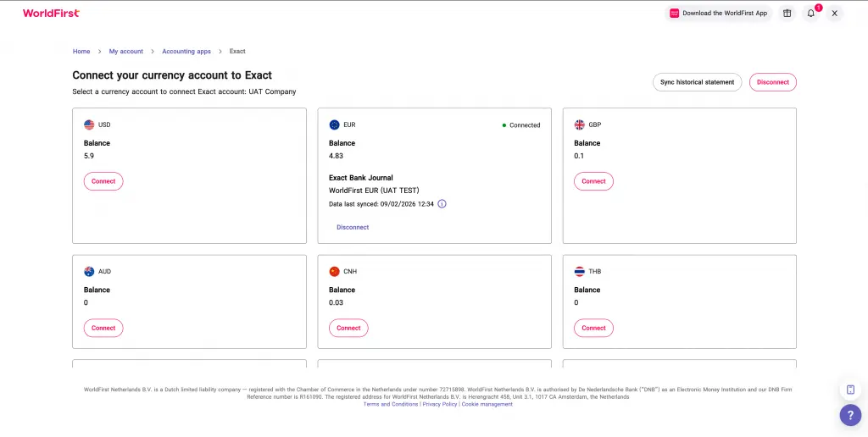
Task: Click the clipboard feedback icon
Action: point(850,390)
